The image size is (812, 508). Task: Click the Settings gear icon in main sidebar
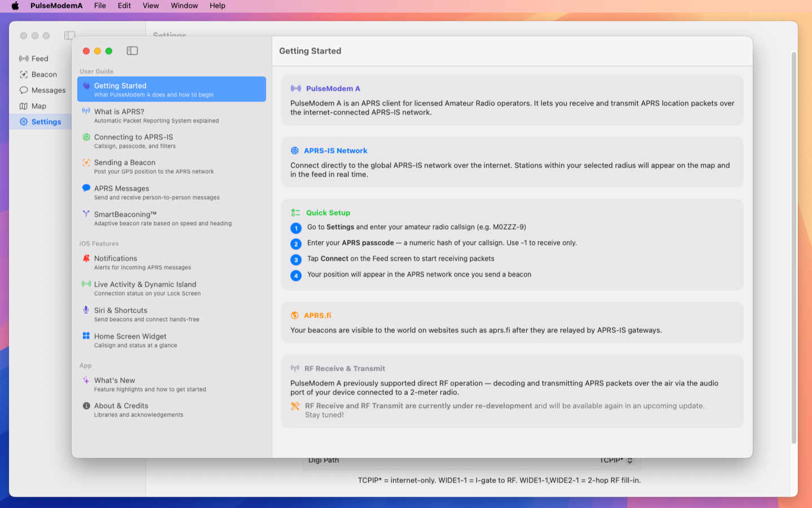(24, 122)
